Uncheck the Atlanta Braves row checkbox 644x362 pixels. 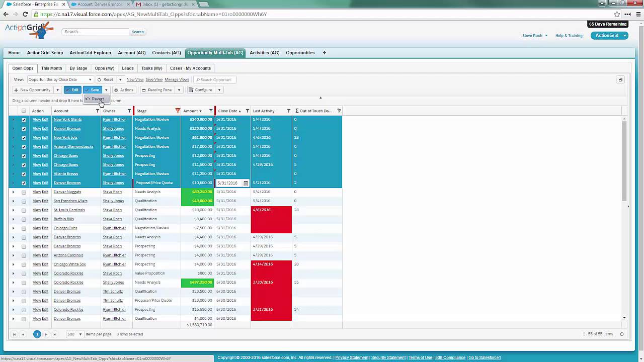click(x=24, y=174)
